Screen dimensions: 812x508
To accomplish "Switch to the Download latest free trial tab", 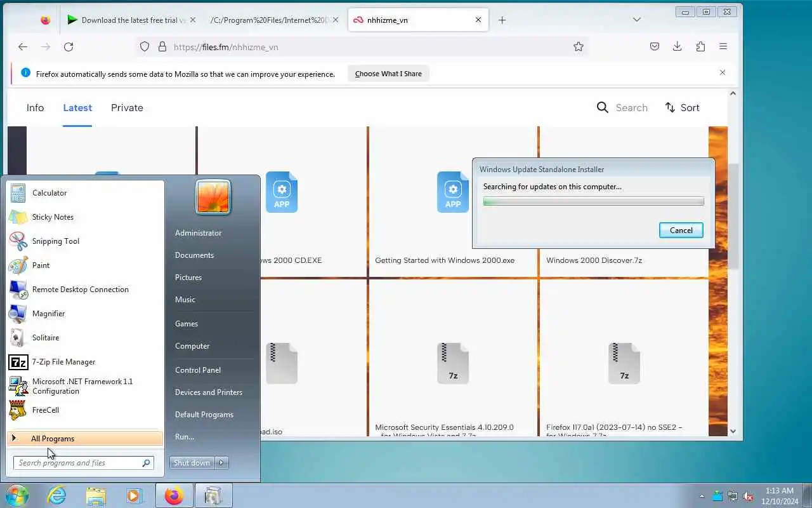I will 133,20.
